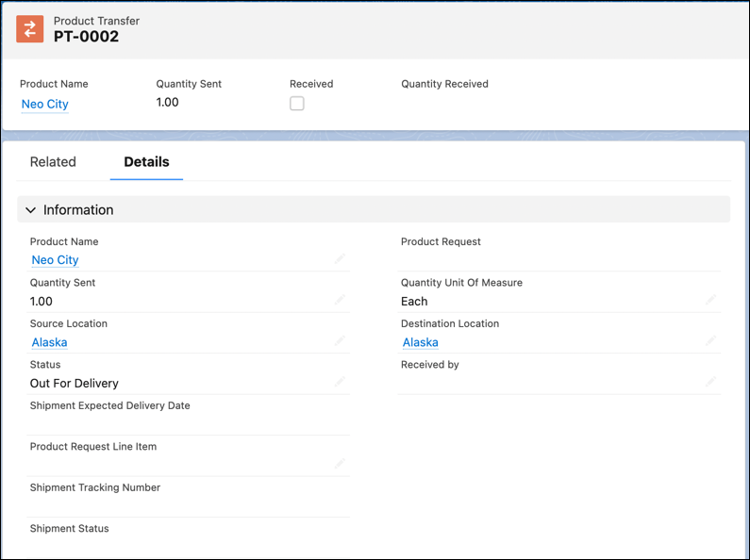Edit Source Location field pencil icon
This screenshot has height=560, width=750.
[x=339, y=341]
